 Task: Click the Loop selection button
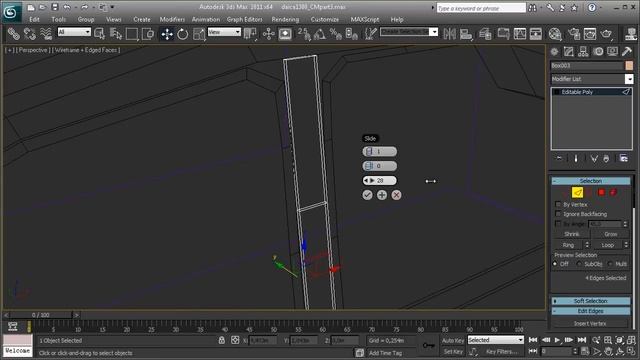point(608,245)
